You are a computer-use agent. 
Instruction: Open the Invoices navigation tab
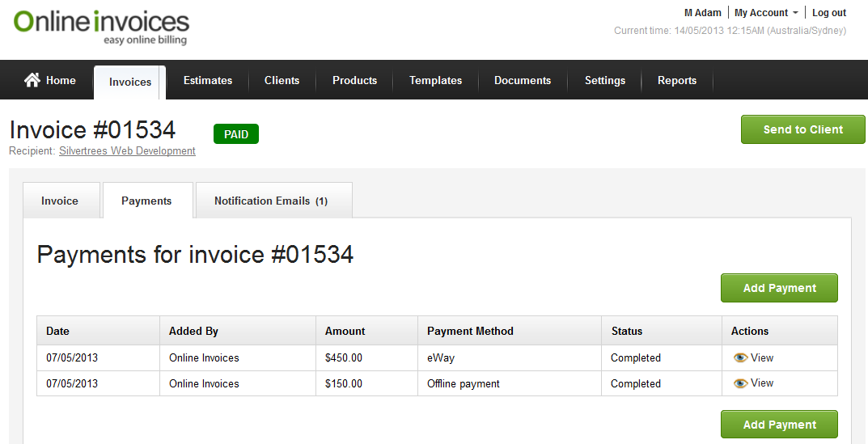(x=130, y=82)
